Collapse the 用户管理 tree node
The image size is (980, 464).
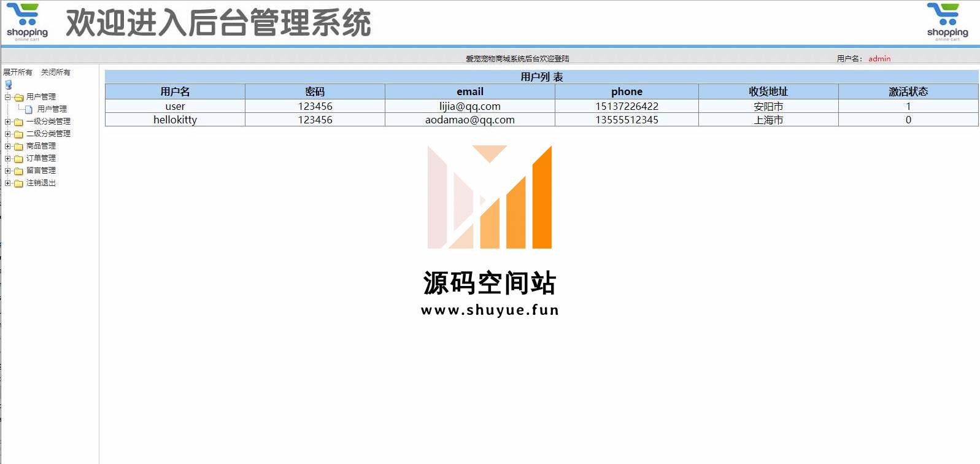(x=8, y=97)
